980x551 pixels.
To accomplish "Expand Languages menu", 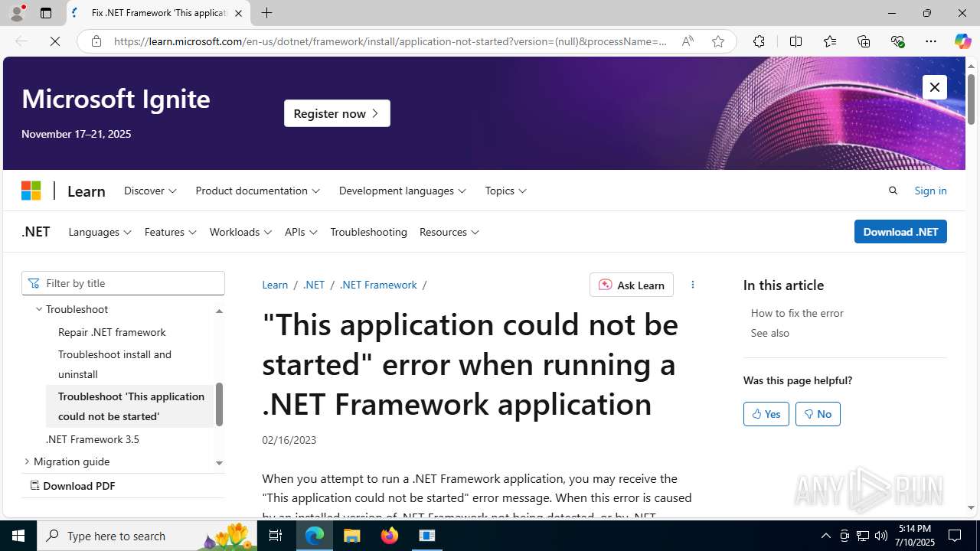I will point(100,232).
